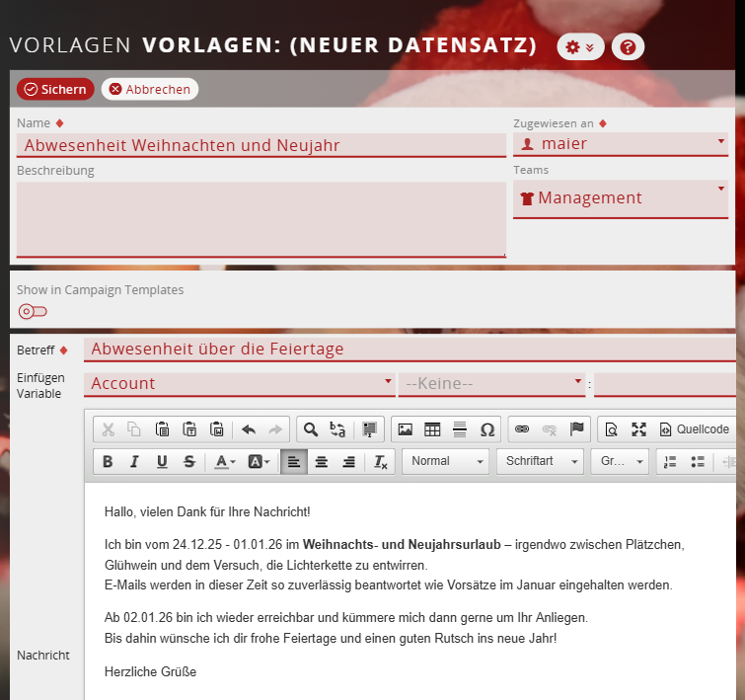Click the variable output field after colon
745x700 pixels.
point(665,384)
